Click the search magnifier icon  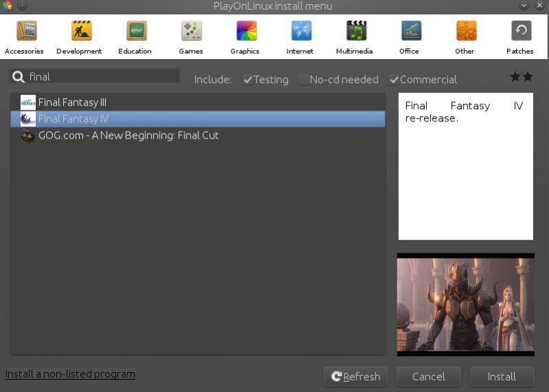19,77
